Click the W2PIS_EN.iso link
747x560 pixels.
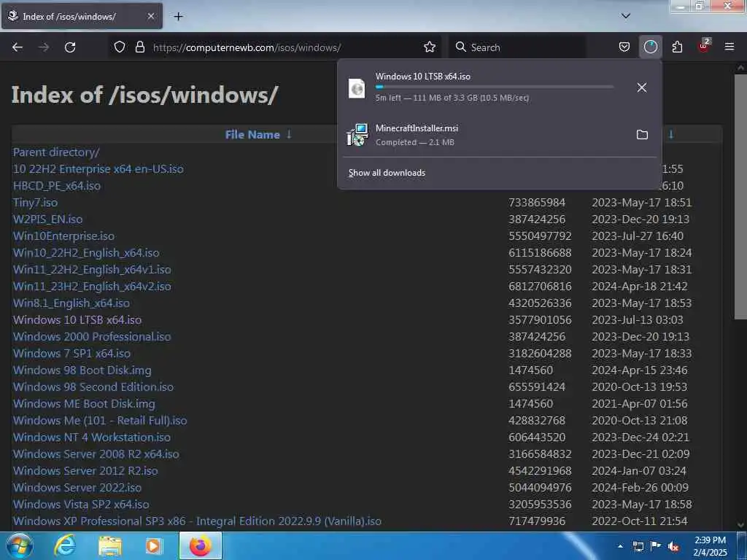point(47,219)
